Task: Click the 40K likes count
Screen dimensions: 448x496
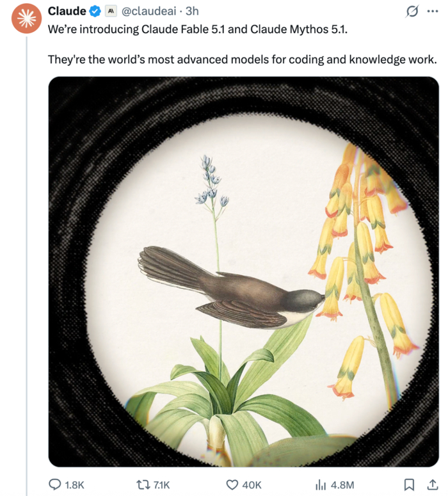Action: point(252,485)
